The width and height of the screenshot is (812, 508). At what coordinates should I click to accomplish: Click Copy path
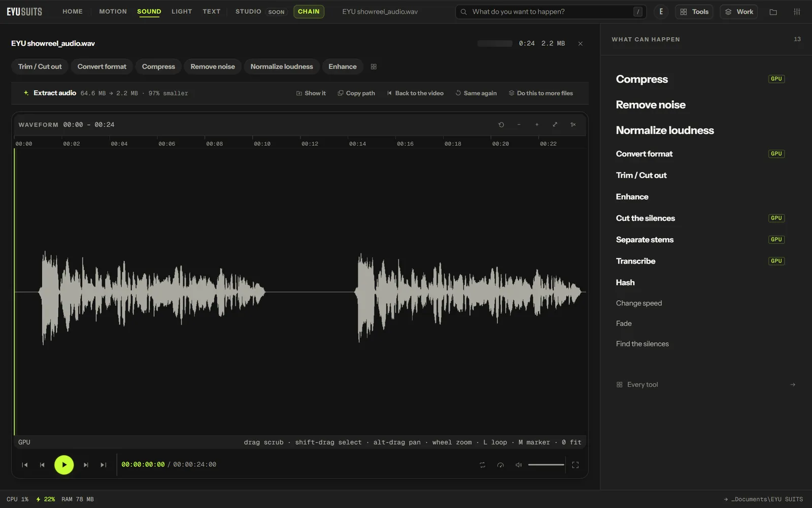click(356, 93)
